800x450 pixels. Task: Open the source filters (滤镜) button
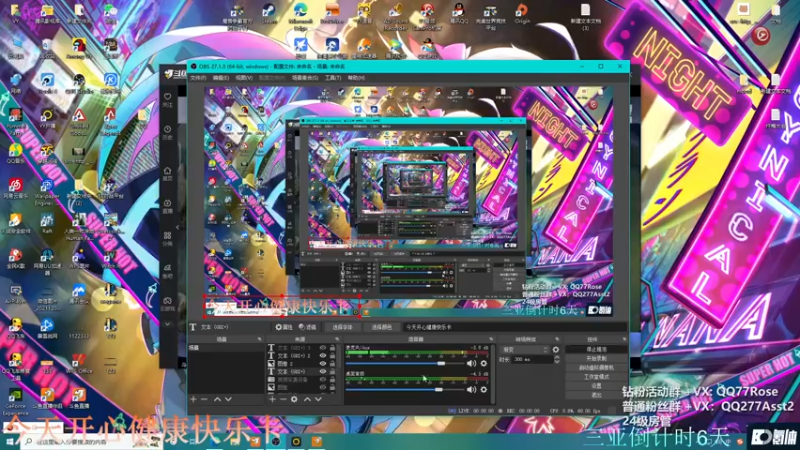308,327
